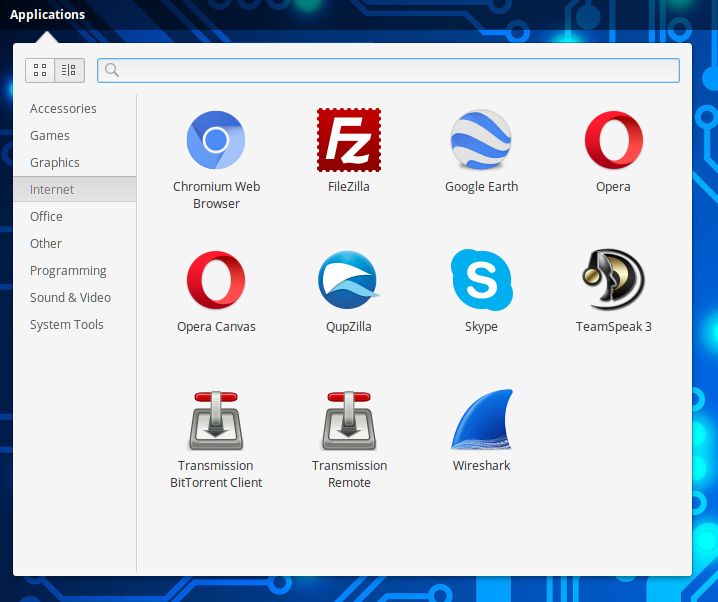Click the Applications panel menu button

point(48,15)
